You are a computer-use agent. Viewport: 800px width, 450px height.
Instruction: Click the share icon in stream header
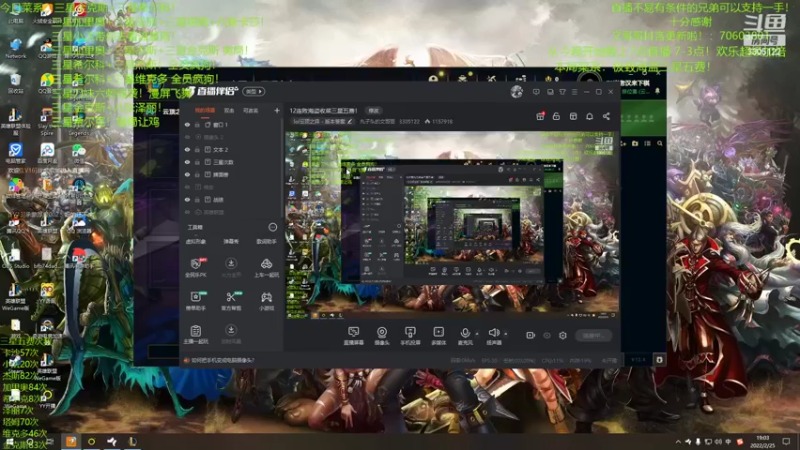pyautogui.click(x=606, y=117)
